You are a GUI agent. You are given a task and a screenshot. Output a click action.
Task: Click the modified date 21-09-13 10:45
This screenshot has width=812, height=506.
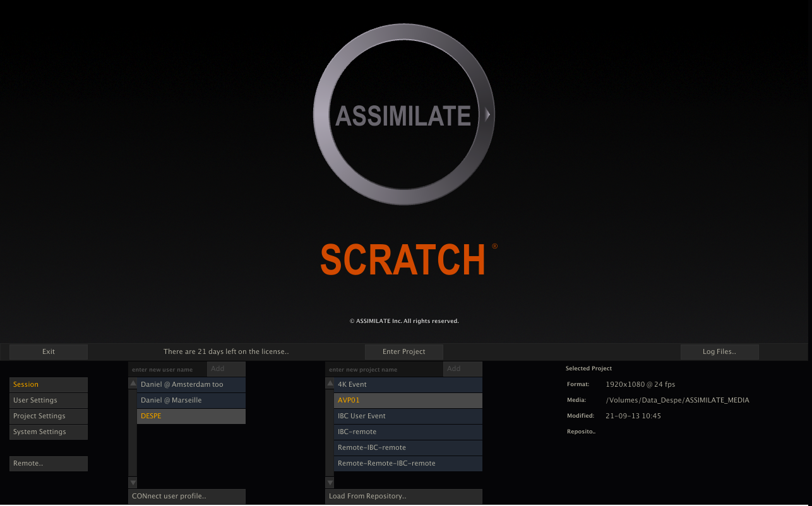point(633,416)
